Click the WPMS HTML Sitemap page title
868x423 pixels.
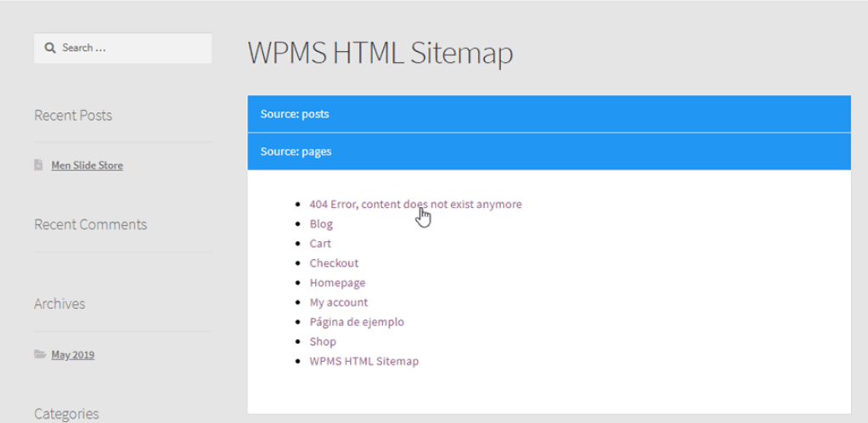pos(380,54)
